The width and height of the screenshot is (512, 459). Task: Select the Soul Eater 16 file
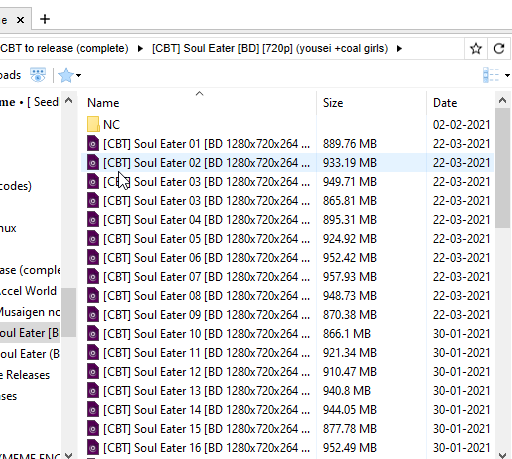pos(198,448)
